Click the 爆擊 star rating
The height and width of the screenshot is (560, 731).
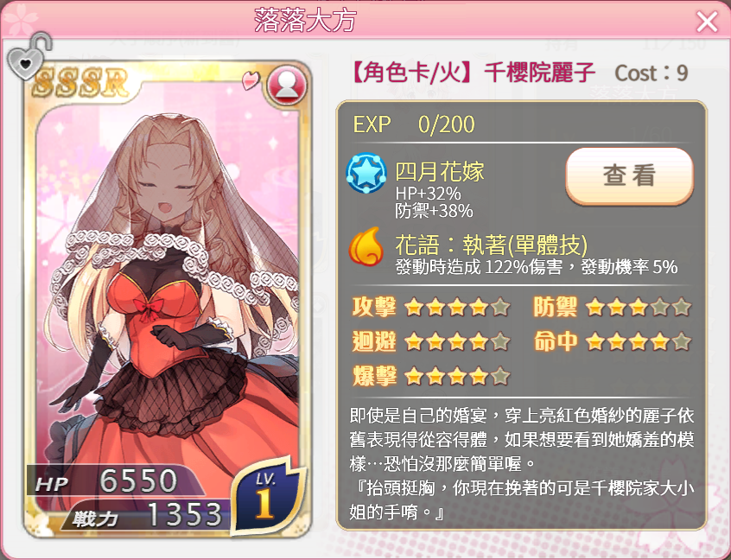pyautogui.click(x=457, y=376)
